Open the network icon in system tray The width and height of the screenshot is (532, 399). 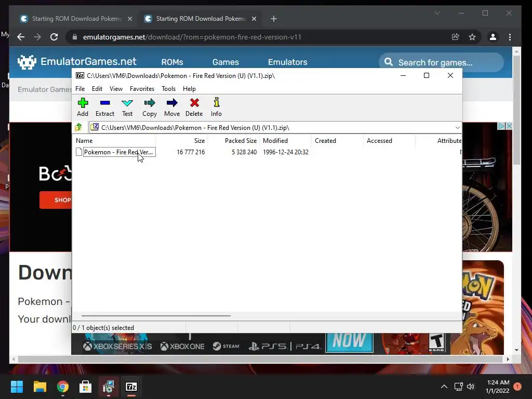point(458,387)
